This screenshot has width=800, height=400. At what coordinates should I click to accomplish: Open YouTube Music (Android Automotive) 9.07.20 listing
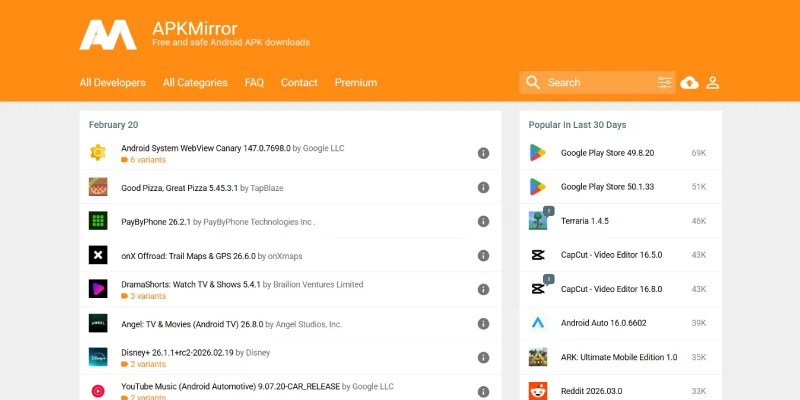coord(231,387)
